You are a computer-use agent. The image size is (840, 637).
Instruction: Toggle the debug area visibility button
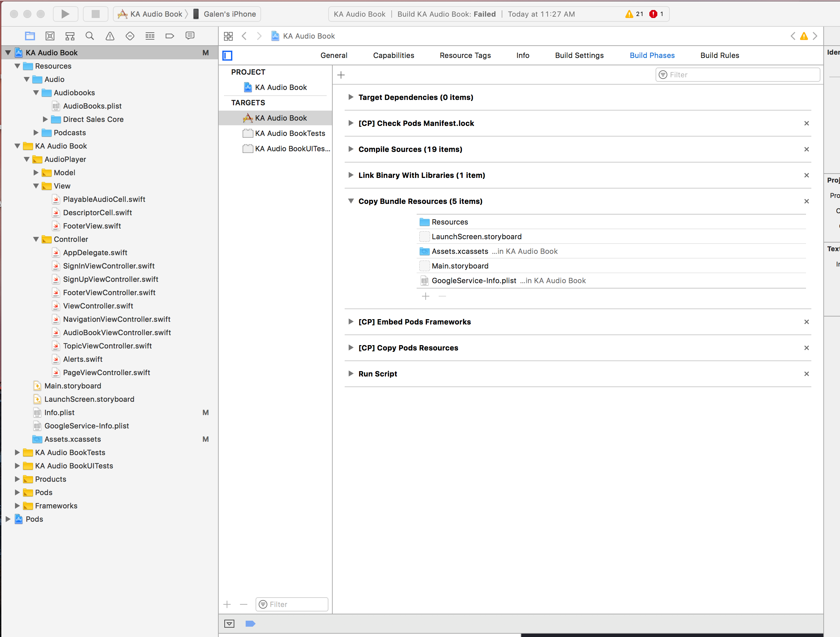pos(229,623)
